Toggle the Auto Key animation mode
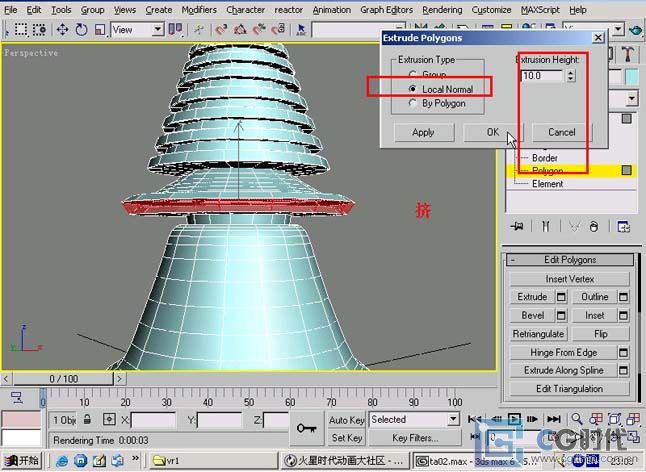 tap(346, 420)
